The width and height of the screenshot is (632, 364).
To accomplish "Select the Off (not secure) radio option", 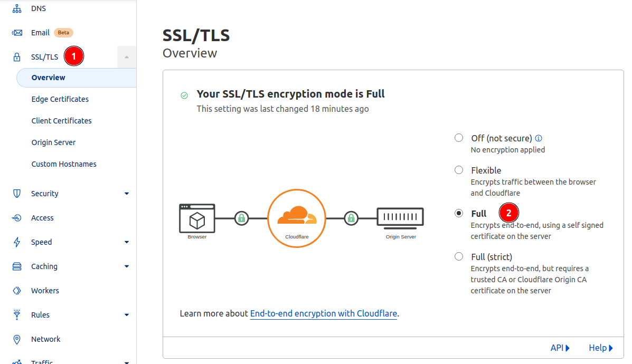I will (x=459, y=138).
